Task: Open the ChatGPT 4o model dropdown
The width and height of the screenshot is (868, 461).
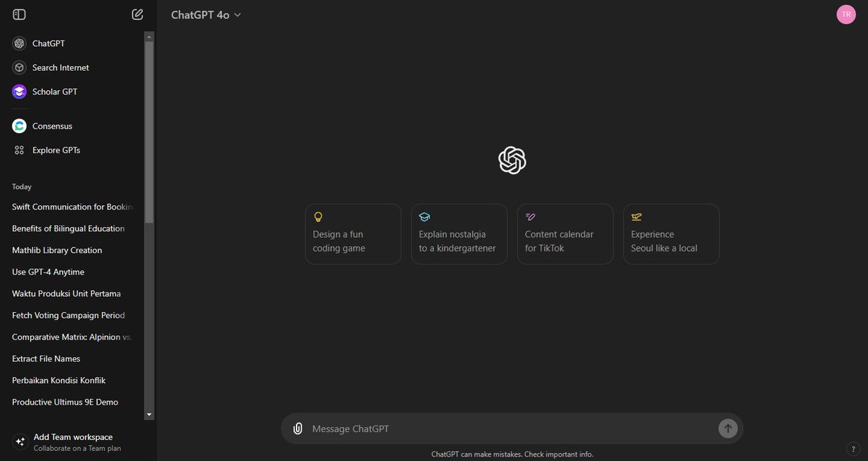Action: pyautogui.click(x=206, y=14)
